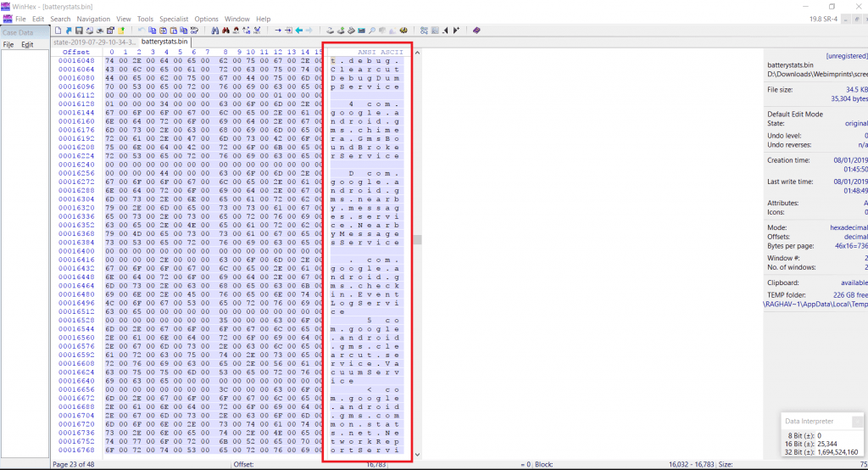
Task: Switch to the state-2019-07-29 file tab
Action: tap(94, 42)
